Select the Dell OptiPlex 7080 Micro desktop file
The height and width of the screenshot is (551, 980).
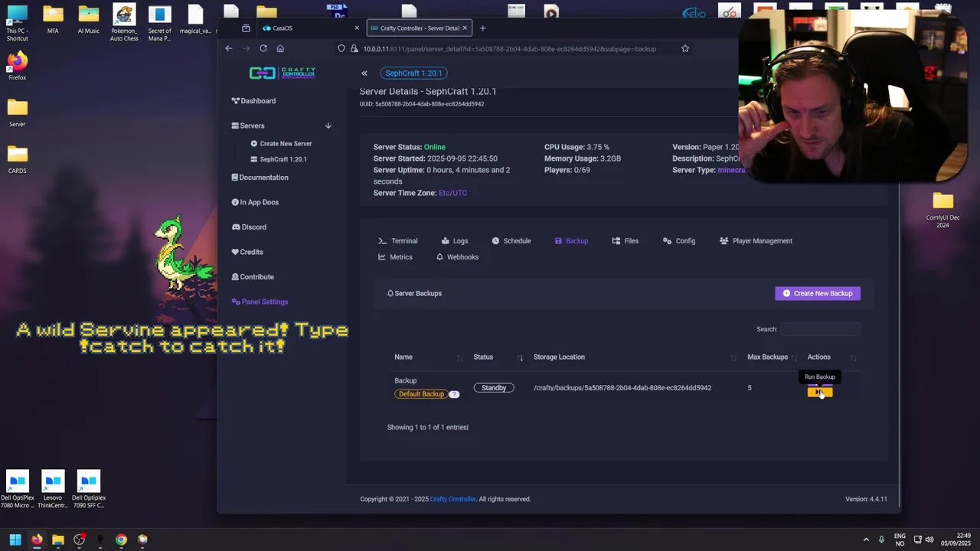tap(17, 490)
